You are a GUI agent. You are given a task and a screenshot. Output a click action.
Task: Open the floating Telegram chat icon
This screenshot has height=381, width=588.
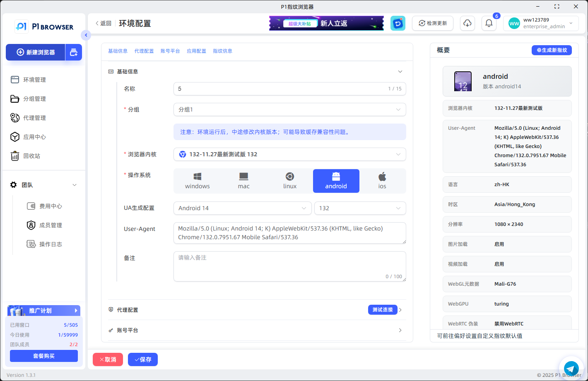[x=571, y=368]
